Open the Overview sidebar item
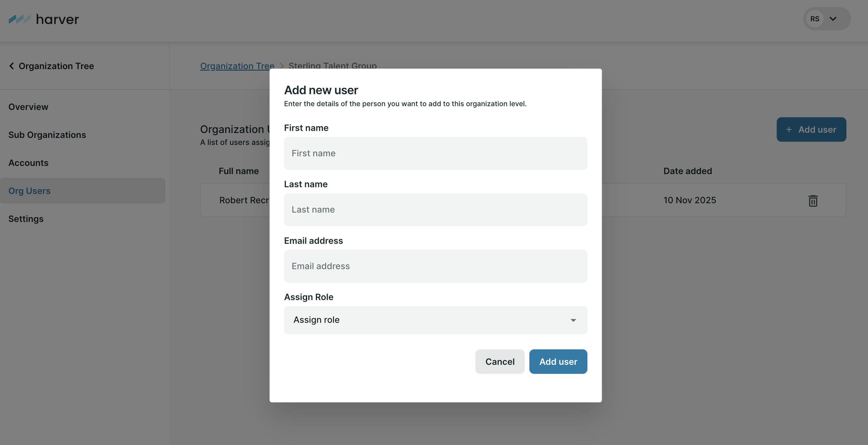Screen dimensions: 868x445 [28, 107]
